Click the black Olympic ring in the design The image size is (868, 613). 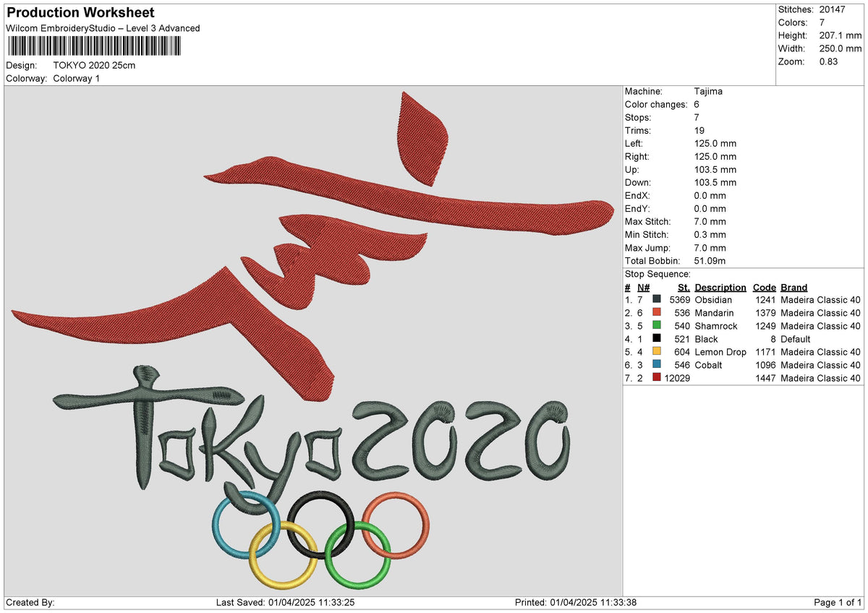click(x=321, y=526)
